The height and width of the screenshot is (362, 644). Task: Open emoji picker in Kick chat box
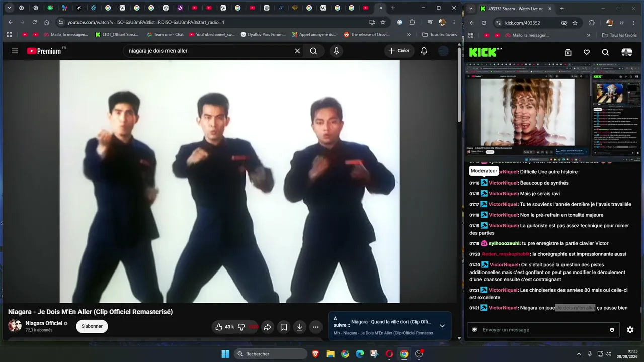612,330
